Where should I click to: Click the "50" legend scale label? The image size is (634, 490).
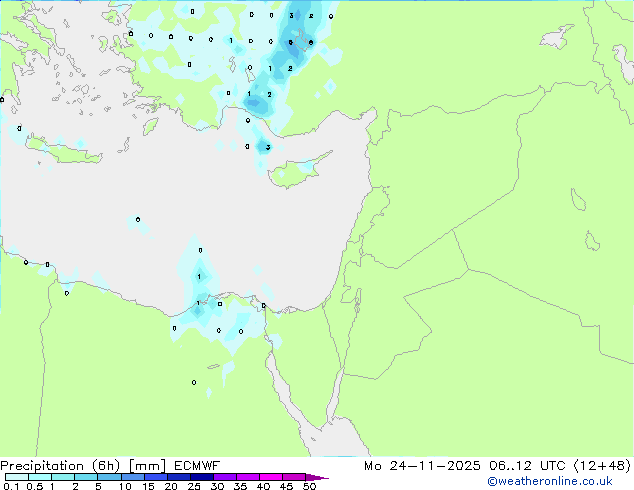(x=309, y=486)
